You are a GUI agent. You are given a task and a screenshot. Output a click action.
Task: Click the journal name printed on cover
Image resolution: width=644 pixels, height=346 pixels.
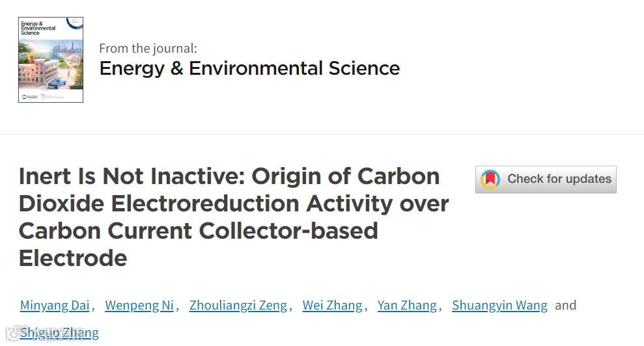pyautogui.click(x=38, y=28)
